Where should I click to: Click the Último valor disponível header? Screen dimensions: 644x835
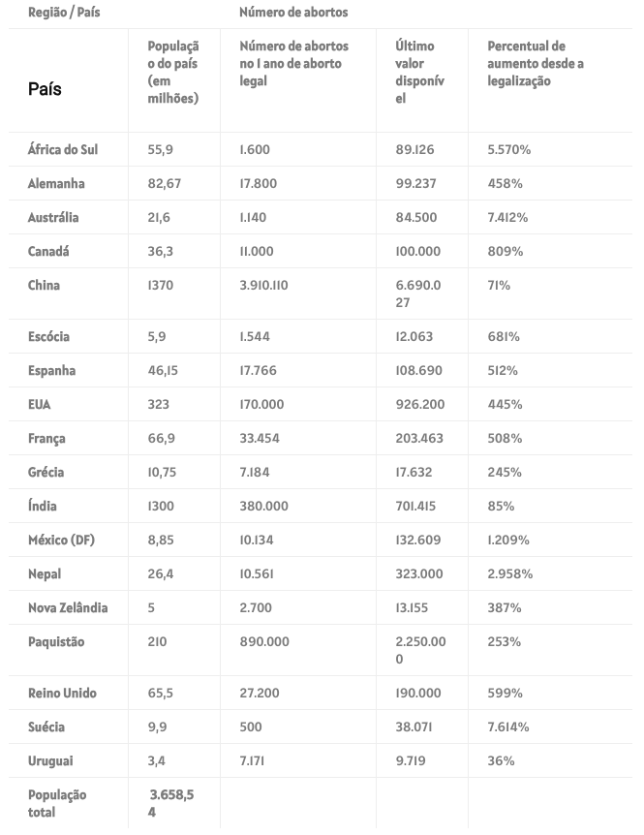419,72
